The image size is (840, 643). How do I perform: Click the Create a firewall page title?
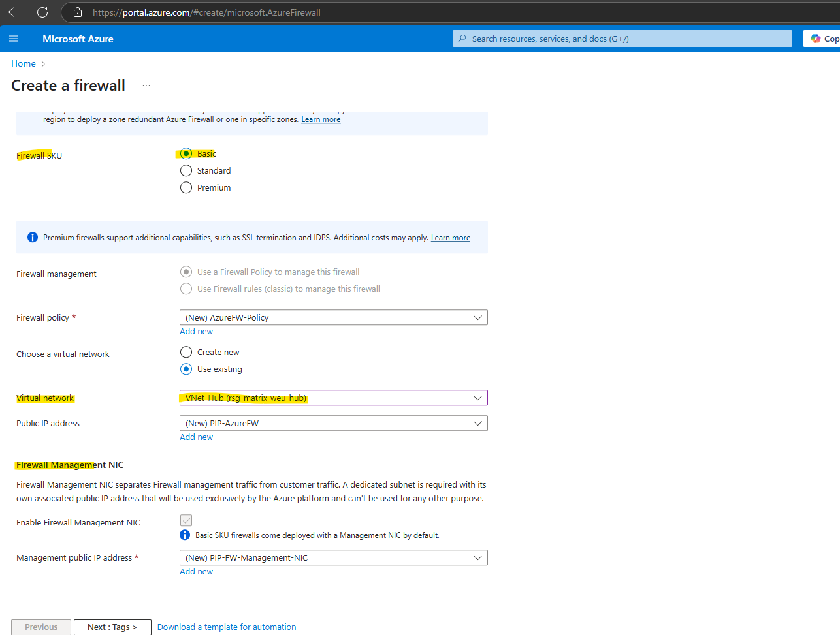[x=68, y=86]
